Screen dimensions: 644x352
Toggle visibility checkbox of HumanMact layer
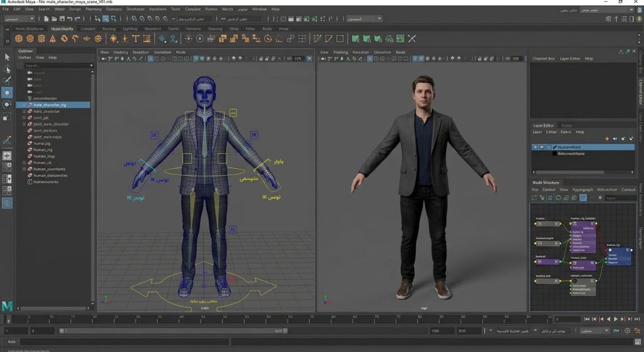(x=535, y=147)
